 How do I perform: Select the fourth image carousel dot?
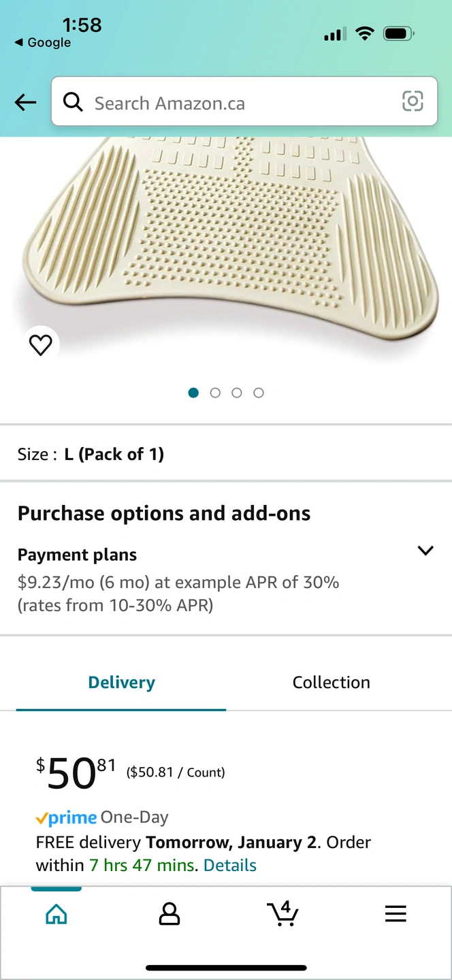tap(259, 393)
